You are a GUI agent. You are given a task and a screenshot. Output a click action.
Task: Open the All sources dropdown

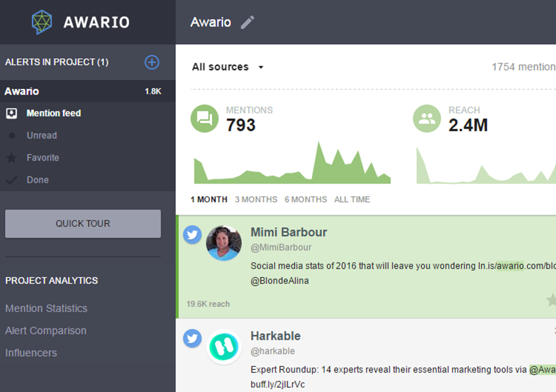227,67
